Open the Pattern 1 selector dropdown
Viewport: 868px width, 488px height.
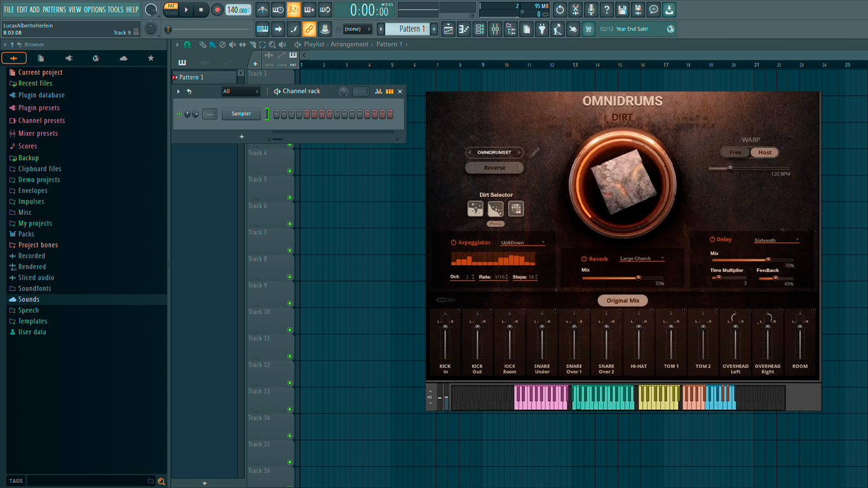click(408, 29)
